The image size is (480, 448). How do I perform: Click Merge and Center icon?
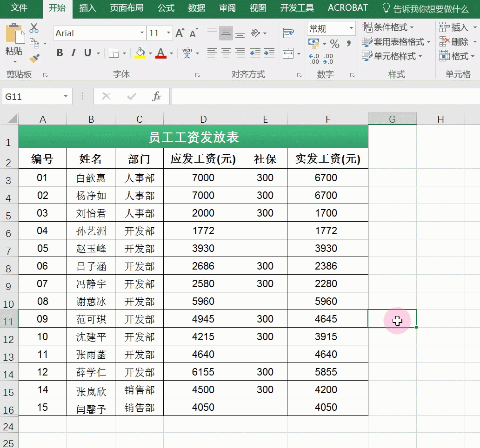[288, 53]
